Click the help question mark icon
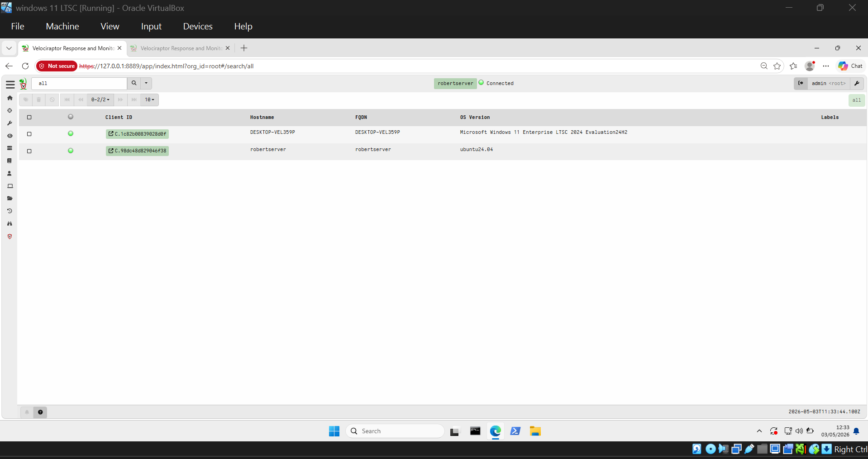The width and height of the screenshot is (868, 459). 40,412
